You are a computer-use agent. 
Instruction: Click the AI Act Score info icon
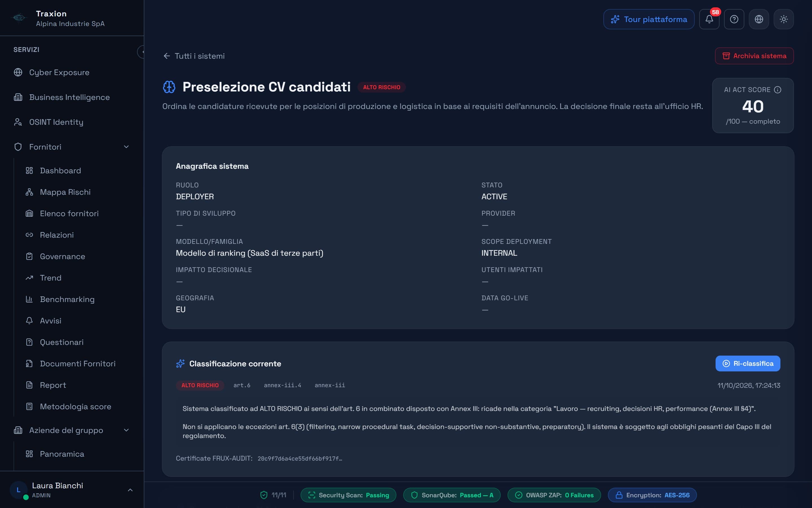coord(777,90)
